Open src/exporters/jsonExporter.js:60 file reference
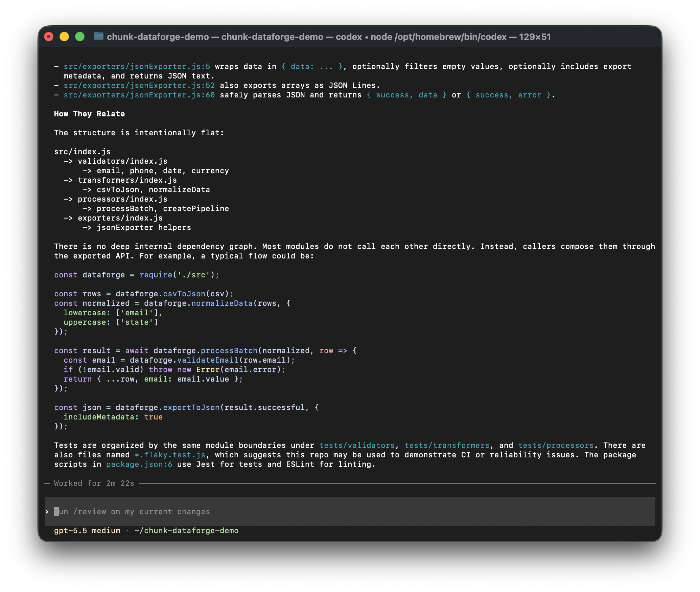 [x=139, y=95]
